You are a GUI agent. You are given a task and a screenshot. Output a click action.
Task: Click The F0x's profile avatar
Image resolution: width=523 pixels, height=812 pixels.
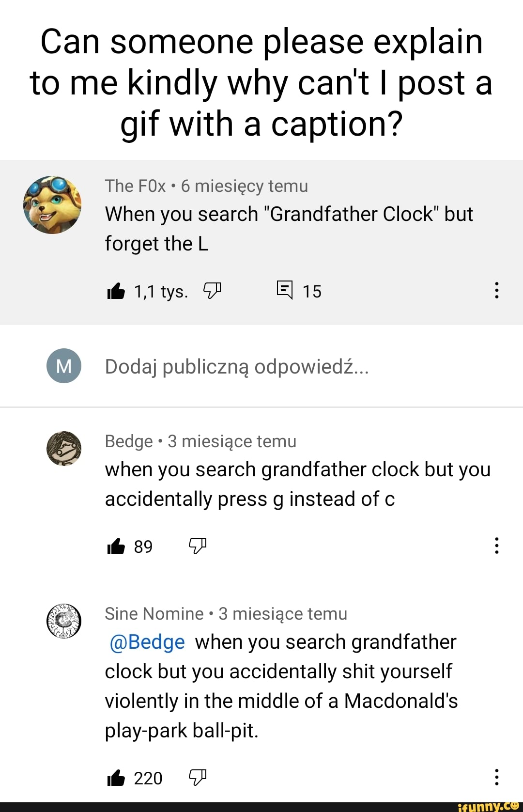tap(52, 205)
